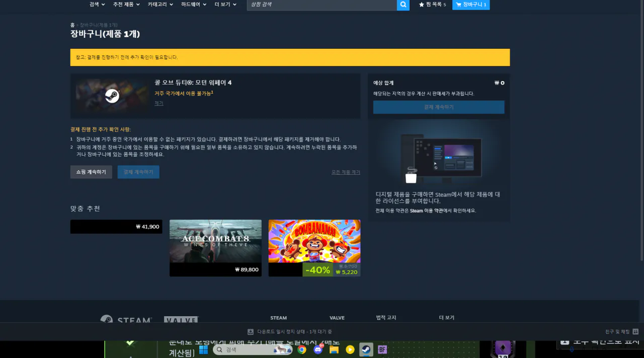Viewport: 644px width, 358px height.
Task: Switch to Steam via taskbar icon
Action: pyautogui.click(x=366, y=349)
